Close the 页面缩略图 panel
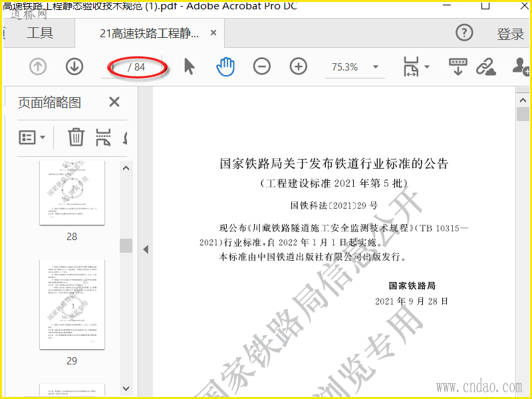This screenshot has height=399, width=532. [x=114, y=102]
